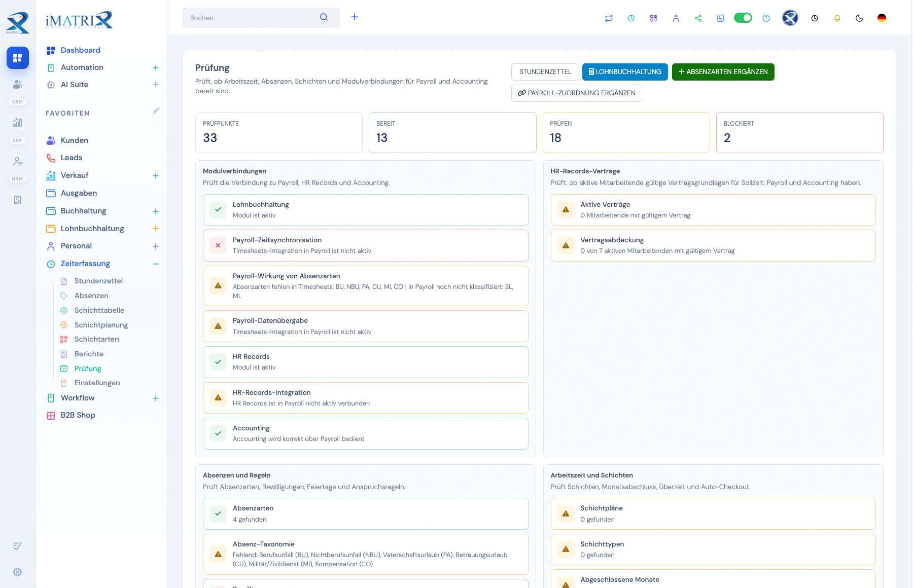Open Einstellungen submenu item

click(x=97, y=383)
